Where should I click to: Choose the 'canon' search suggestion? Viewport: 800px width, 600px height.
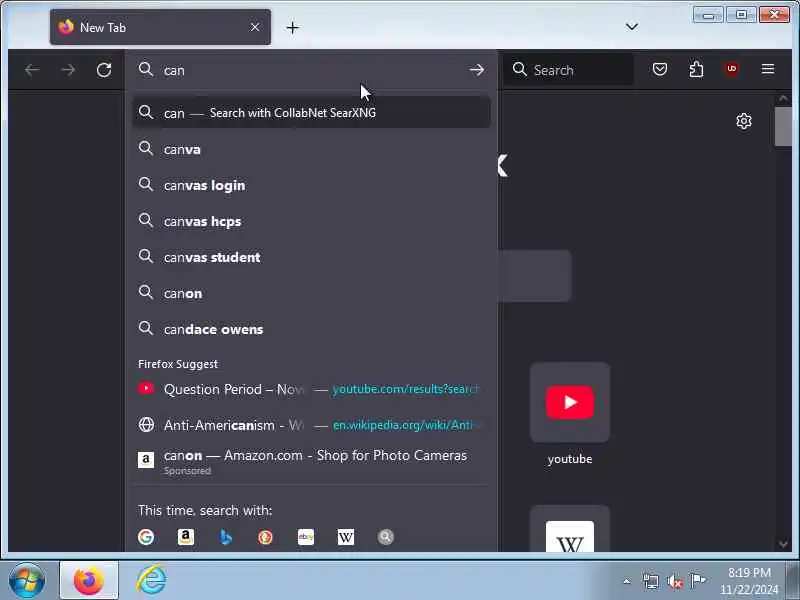[311, 293]
